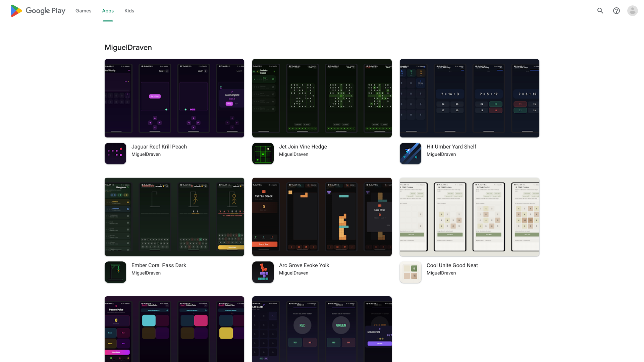
Task: Open the Arc Grove Evoke Yolk title link
Action: click(x=304, y=265)
